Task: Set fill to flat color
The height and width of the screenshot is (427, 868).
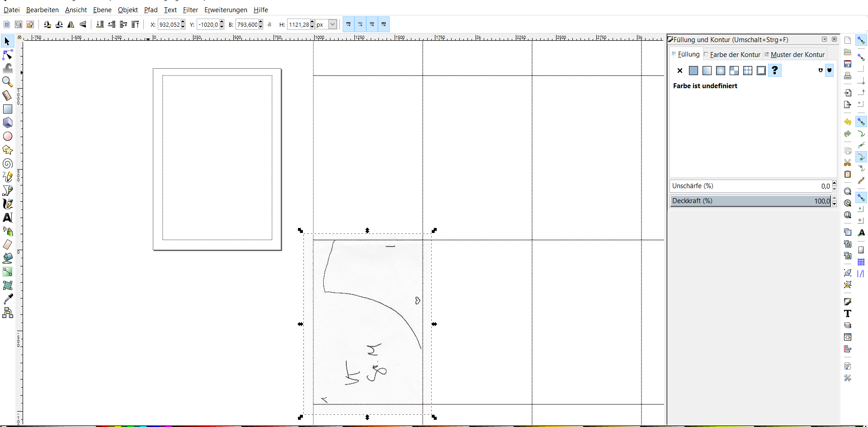Action: tap(693, 71)
